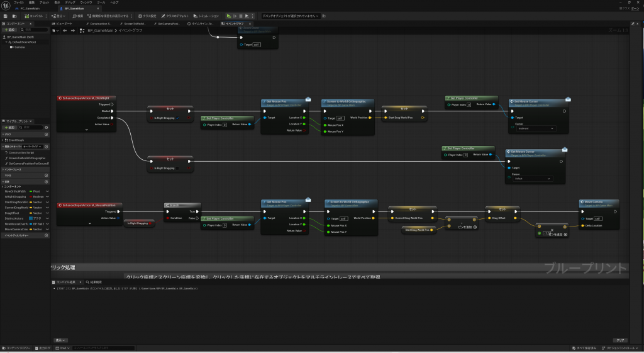Image resolution: width=644 pixels, height=353 pixels.
Task: Open the compile options three-dot menu
Action: tap(46, 16)
